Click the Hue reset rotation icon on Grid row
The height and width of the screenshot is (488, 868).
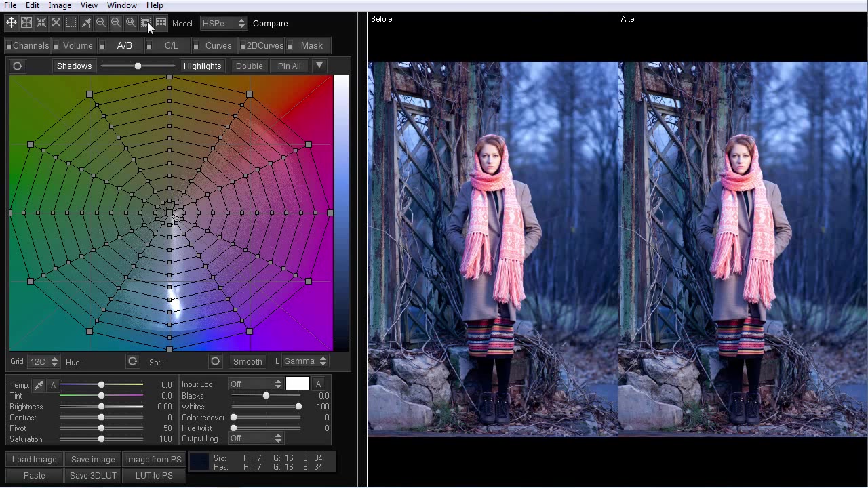tap(132, 361)
